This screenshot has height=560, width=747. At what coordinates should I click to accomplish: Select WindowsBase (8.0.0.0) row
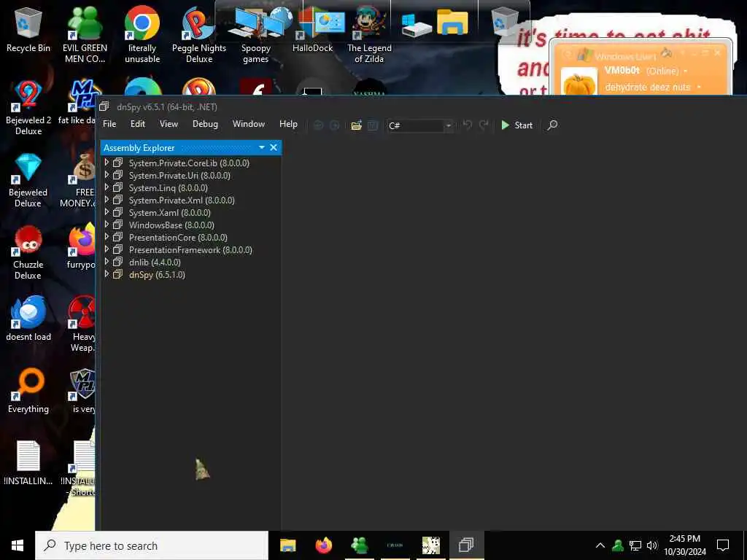pos(171,225)
